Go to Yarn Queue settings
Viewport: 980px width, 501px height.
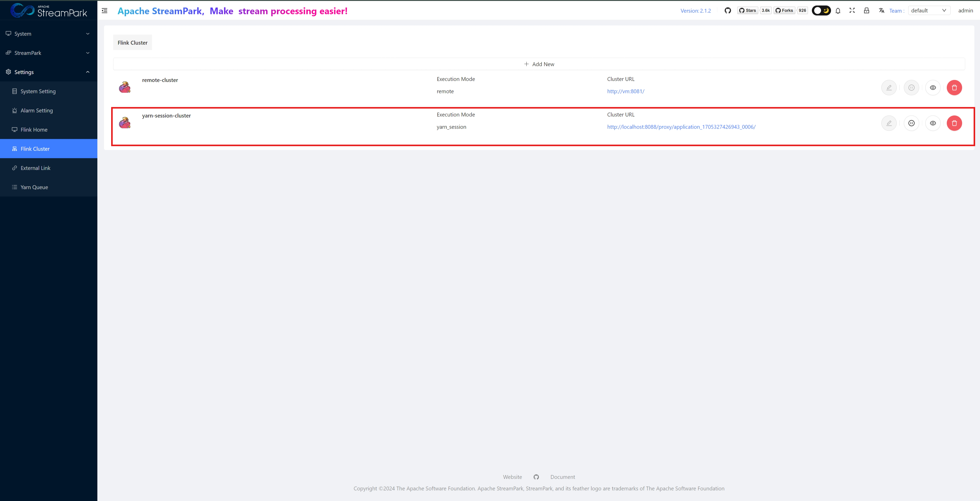point(34,187)
